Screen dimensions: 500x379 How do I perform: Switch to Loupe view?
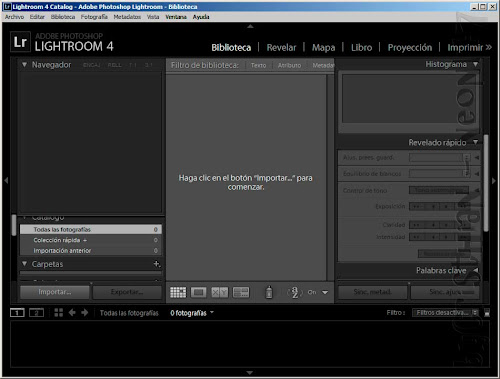(x=199, y=293)
